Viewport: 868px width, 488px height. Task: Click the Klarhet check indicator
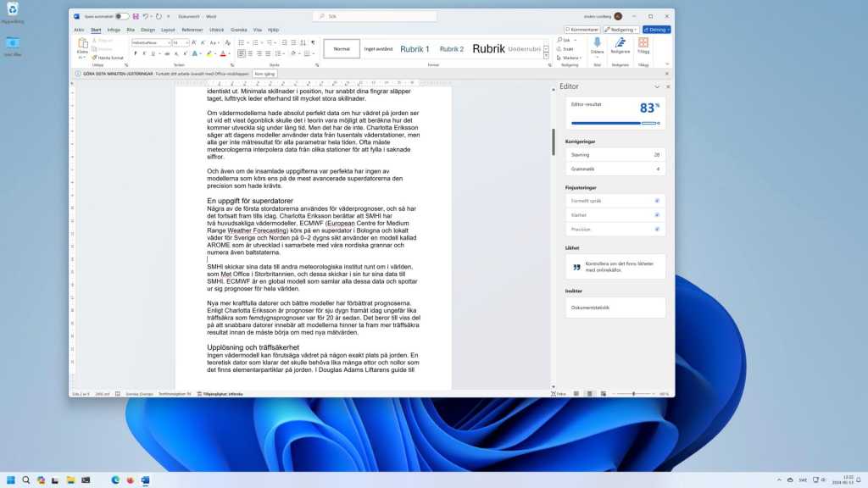point(657,214)
